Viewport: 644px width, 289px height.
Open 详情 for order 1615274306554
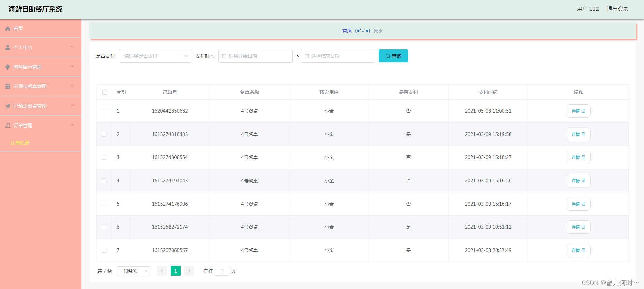tap(578, 157)
